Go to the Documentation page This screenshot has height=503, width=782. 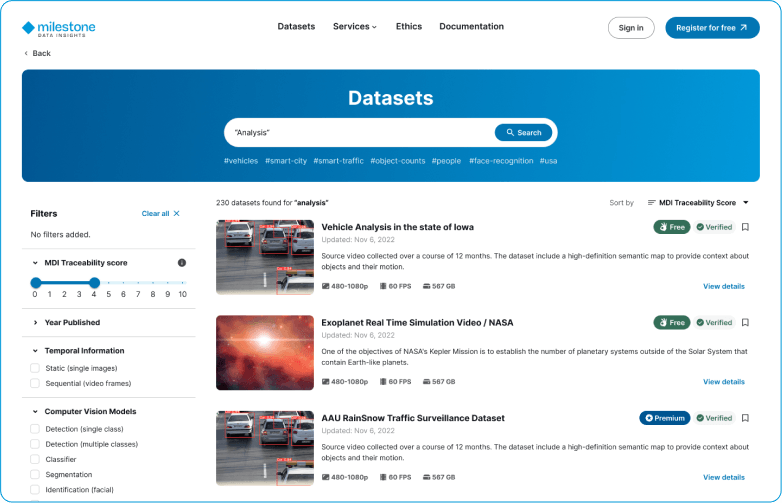(471, 27)
